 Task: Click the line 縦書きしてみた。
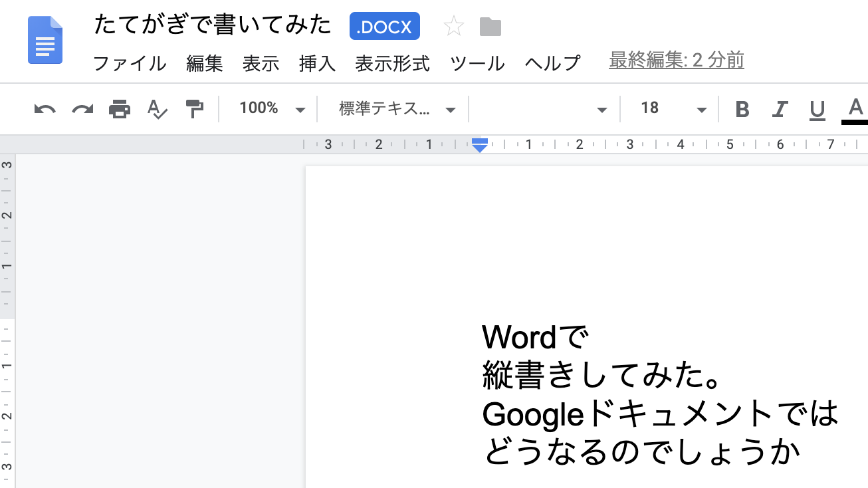(x=603, y=376)
